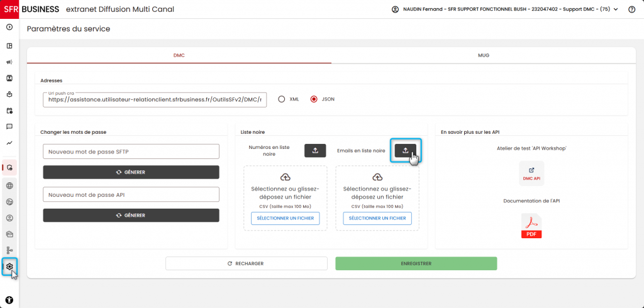Screen dimensions: 644x308
Task: Switch to the DMC tab
Action: 179,55
